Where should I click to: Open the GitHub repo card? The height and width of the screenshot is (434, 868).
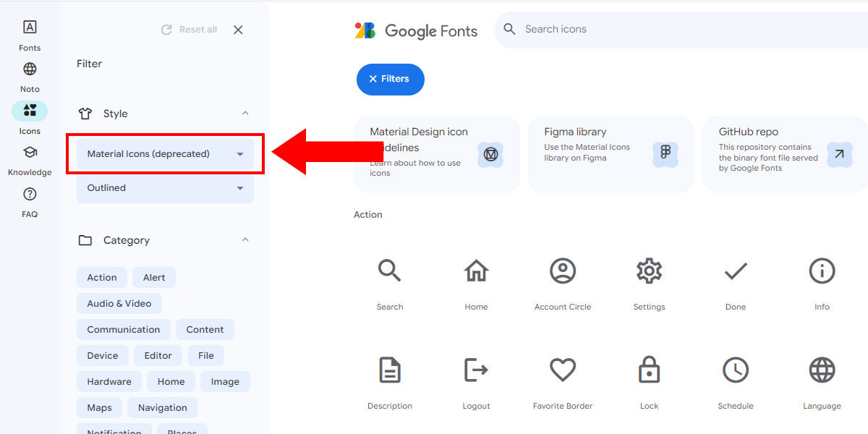[785, 154]
